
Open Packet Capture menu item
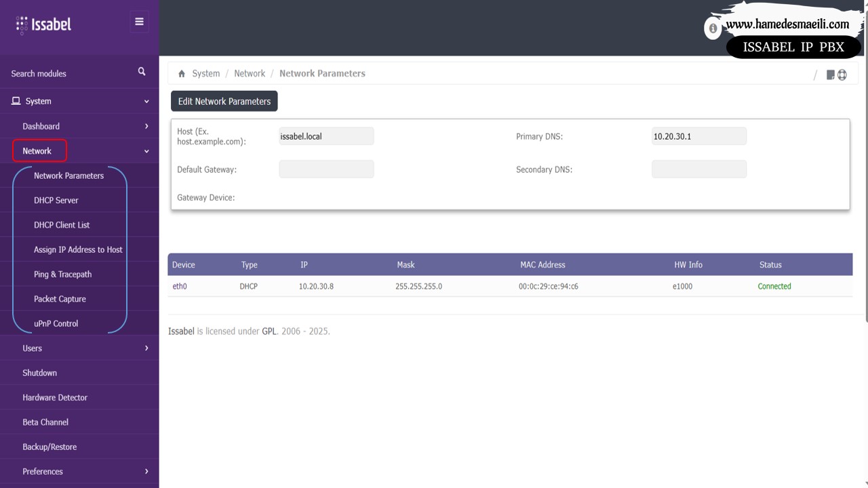tap(60, 299)
